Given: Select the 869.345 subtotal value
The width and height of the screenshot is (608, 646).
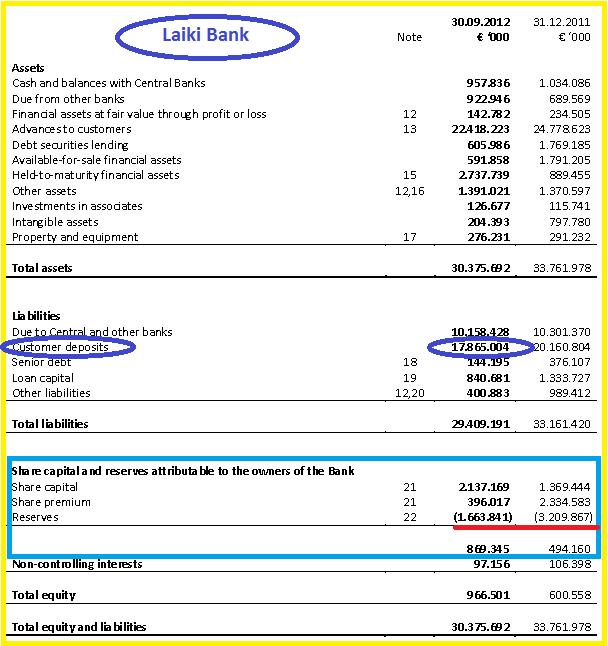Looking at the screenshot, I should coord(488,549).
